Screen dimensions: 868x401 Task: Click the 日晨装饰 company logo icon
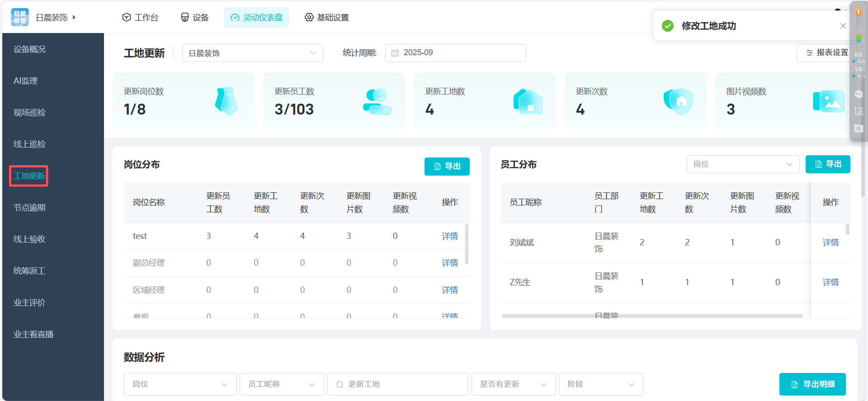point(19,17)
